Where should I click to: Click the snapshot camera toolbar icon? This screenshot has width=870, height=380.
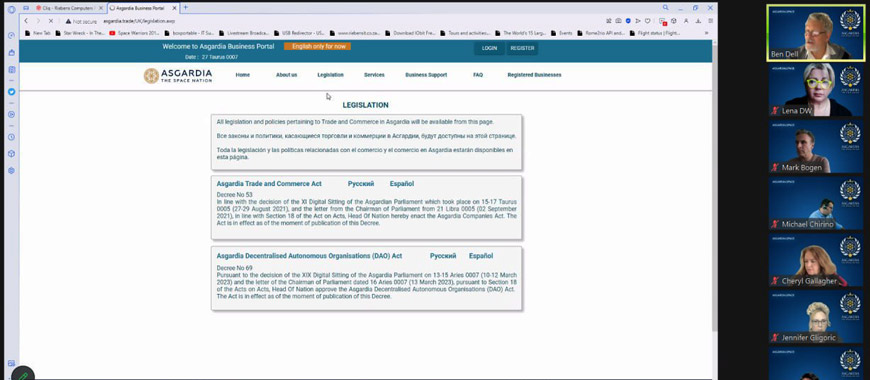click(619, 21)
